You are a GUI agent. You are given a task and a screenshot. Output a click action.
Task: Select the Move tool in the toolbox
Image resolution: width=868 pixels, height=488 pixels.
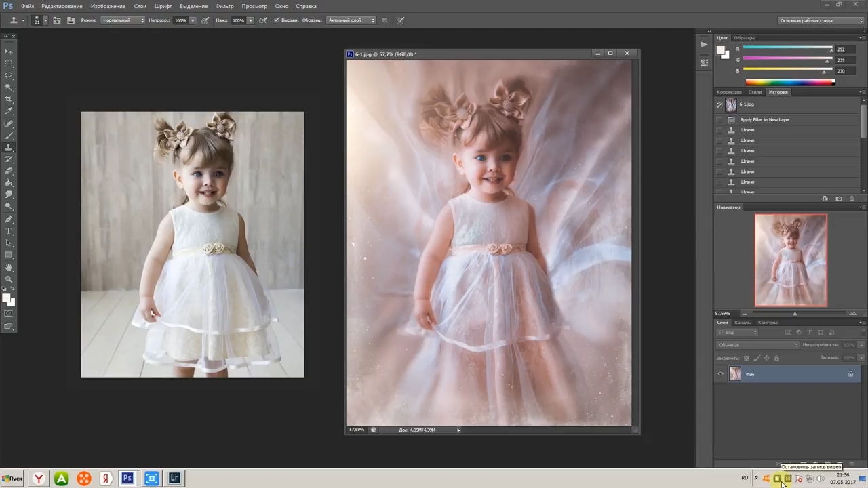(x=9, y=52)
